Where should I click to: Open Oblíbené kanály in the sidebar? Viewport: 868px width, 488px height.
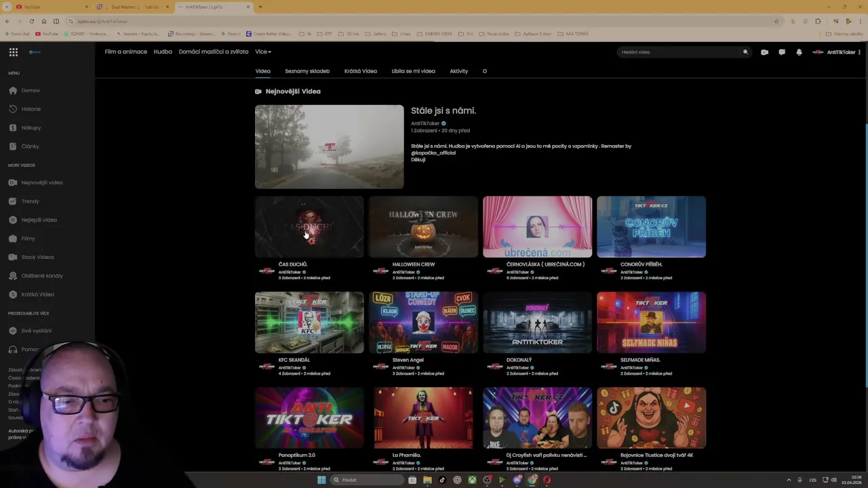pyautogui.click(x=36, y=276)
